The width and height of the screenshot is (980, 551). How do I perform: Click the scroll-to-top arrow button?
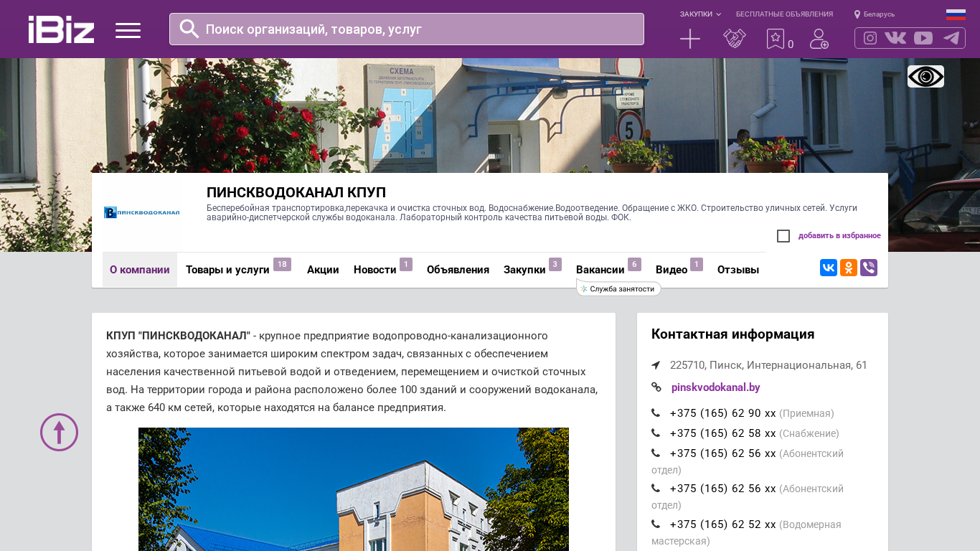pyautogui.click(x=59, y=432)
